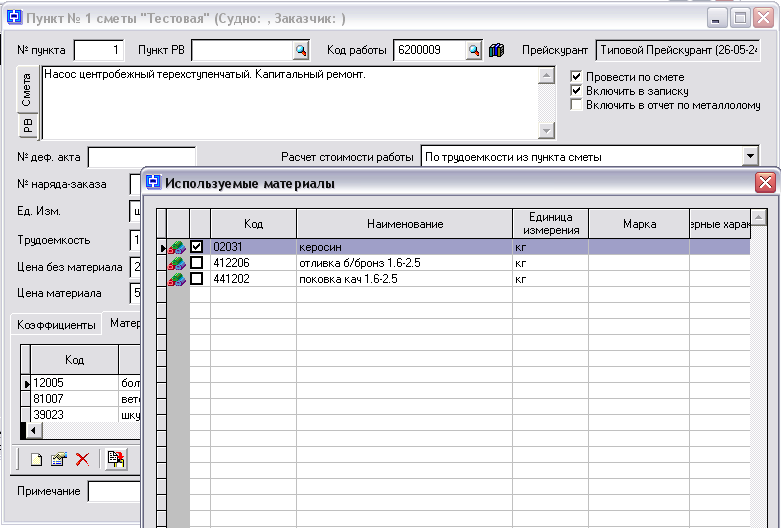Click the Марка column header
This screenshot has height=528, width=781.
[x=640, y=224]
